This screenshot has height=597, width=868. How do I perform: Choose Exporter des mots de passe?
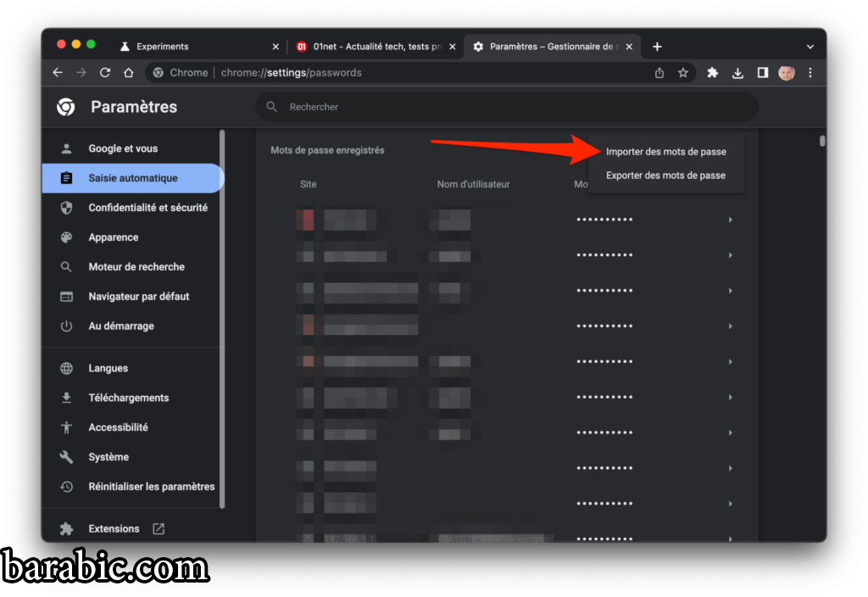tap(665, 176)
